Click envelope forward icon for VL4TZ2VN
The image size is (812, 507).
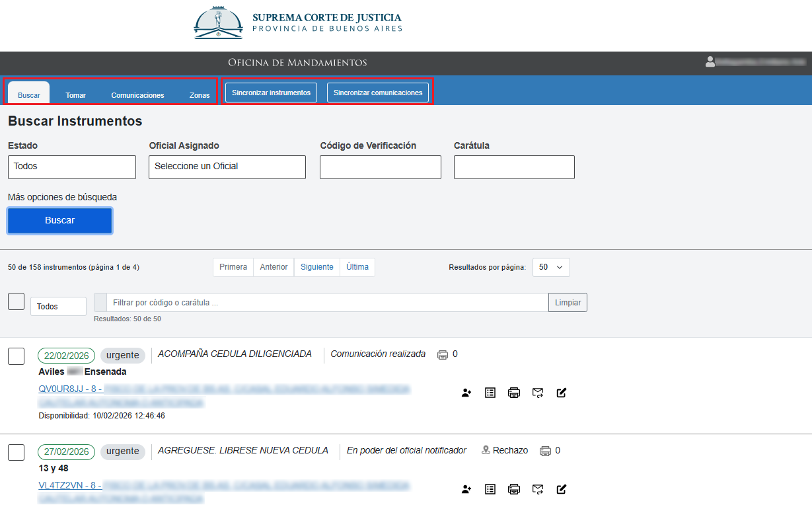click(x=538, y=489)
